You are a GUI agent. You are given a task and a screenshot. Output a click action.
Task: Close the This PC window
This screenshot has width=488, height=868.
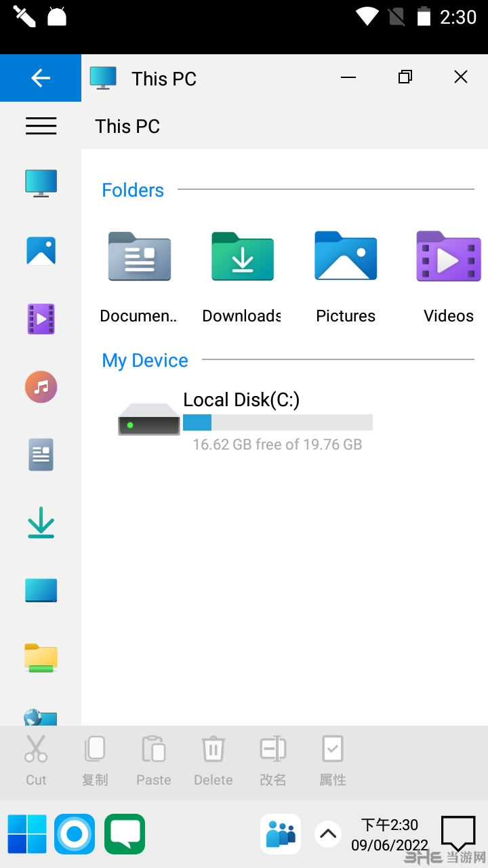point(461,77)
